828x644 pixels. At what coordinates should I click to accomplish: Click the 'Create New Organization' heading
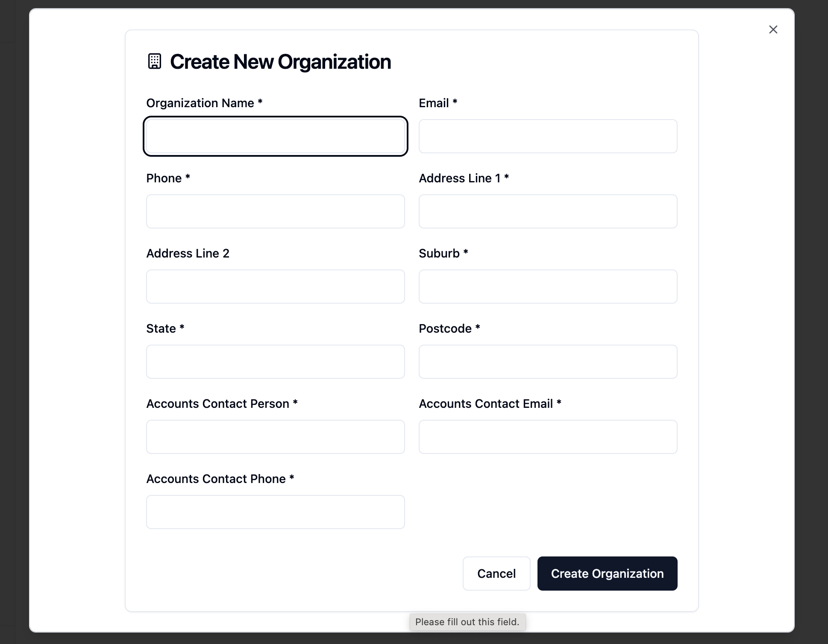click(280, 62)
